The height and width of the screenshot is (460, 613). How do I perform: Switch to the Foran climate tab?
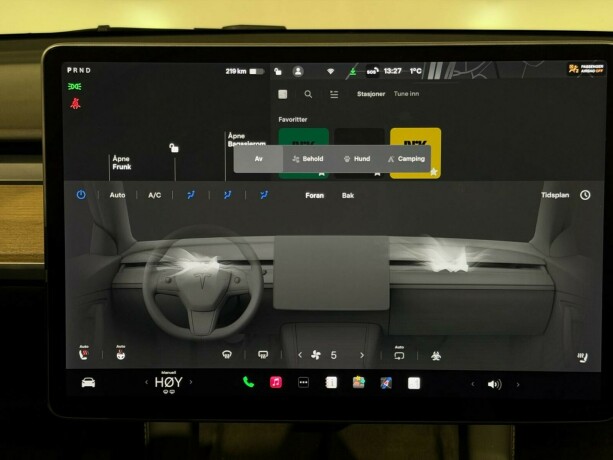(x=314, y=195)
